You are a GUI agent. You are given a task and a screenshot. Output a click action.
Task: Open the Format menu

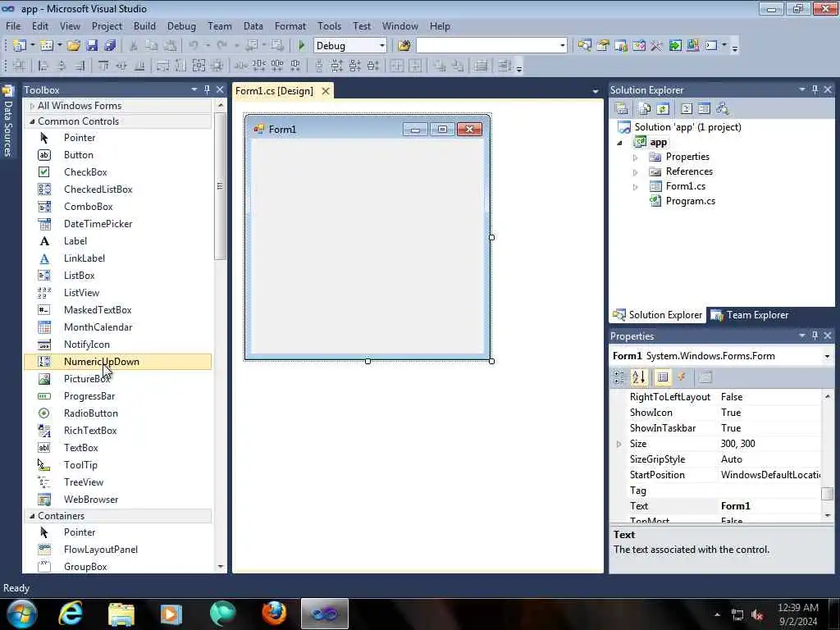290,26
